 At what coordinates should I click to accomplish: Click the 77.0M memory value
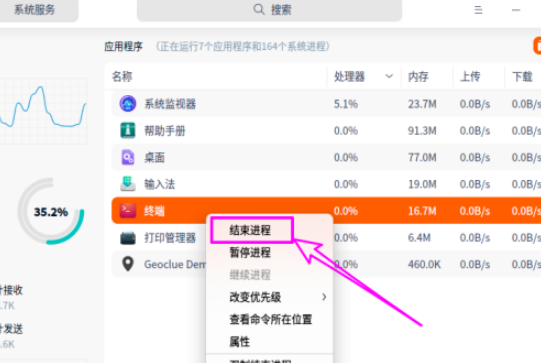(422, 157)
